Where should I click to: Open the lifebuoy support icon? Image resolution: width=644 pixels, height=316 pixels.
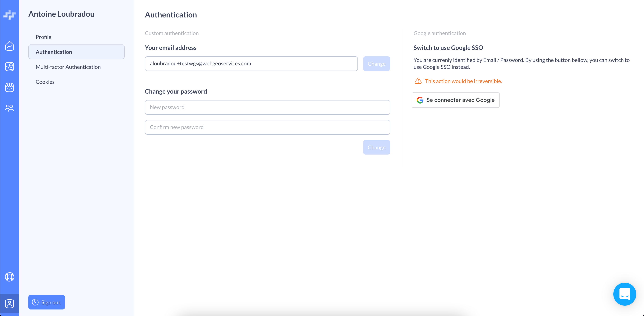pyautogui.click(x=10, y=277)
